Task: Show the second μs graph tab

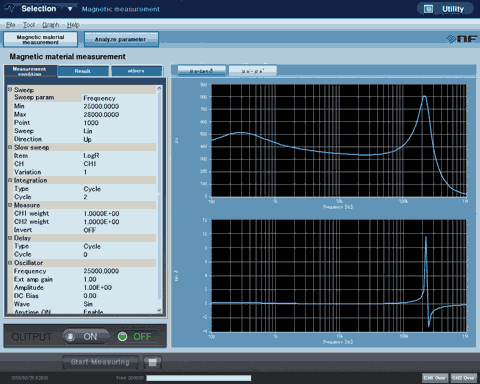Action: point(253,71)
